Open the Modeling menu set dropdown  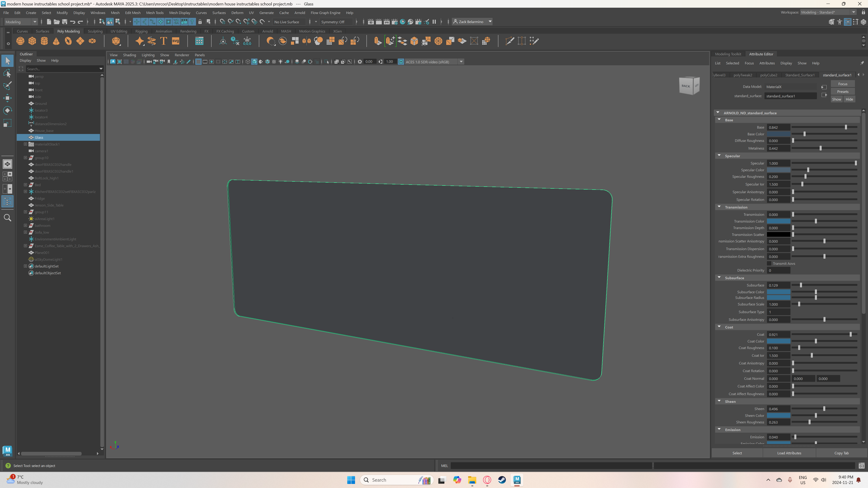click(x=21, y=22)
